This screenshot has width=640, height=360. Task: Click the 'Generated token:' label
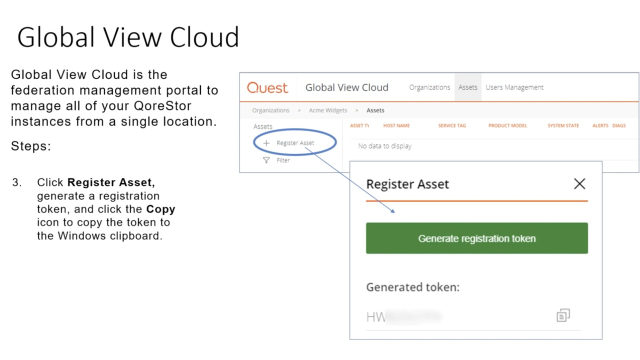[x=413, y=287]
